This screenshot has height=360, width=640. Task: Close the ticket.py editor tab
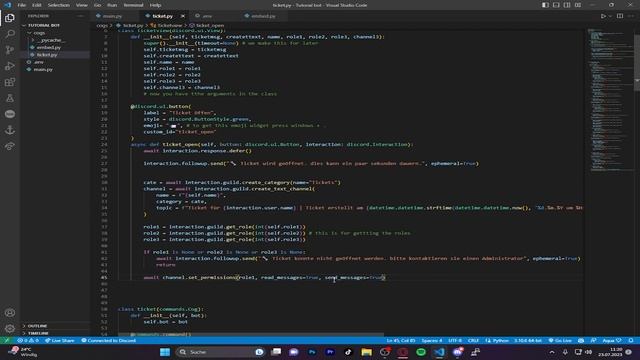[182, 16]
